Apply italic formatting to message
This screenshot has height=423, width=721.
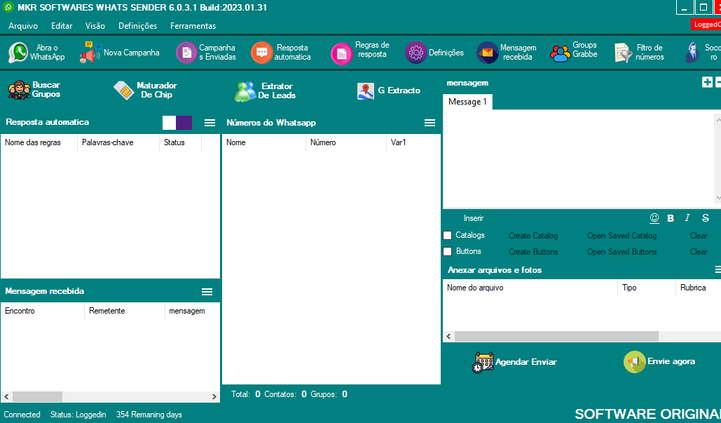click(687, 218)
